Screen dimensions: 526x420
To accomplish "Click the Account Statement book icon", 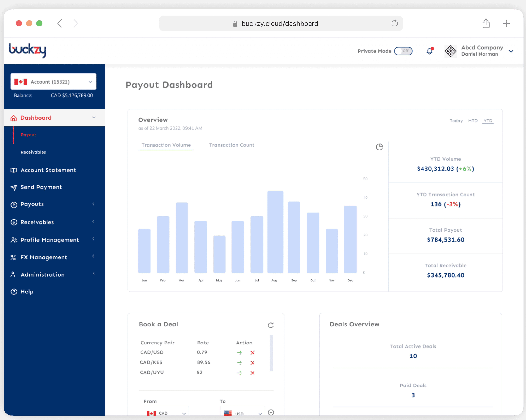I will click(x=14, y=170).
